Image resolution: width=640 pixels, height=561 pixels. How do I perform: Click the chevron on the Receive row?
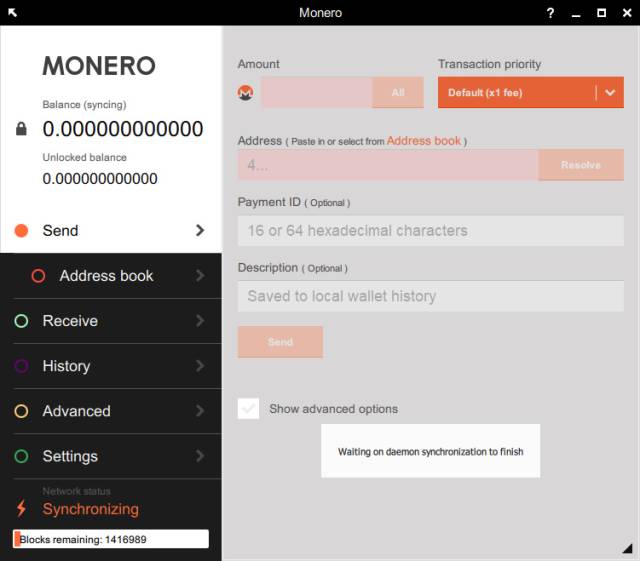(200, 321)
